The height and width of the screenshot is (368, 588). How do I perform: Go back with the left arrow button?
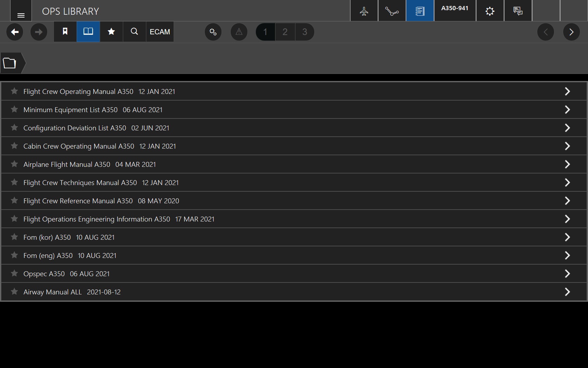point(15,32)
